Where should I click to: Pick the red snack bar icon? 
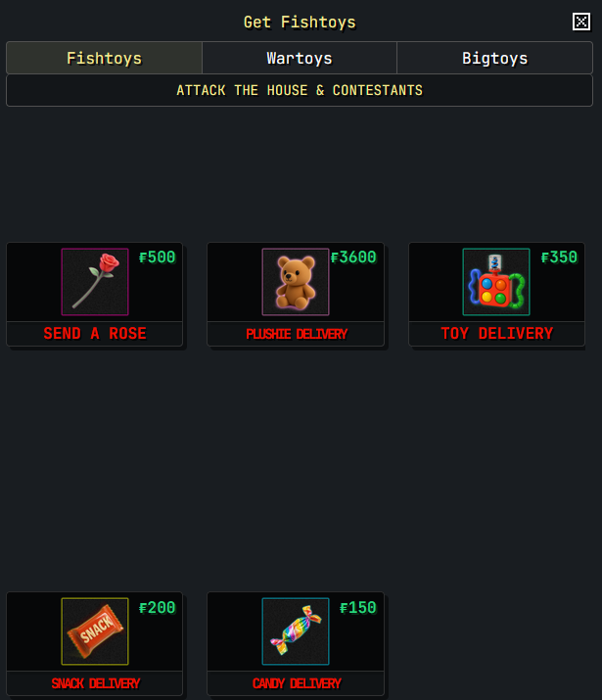click(95, 631)
